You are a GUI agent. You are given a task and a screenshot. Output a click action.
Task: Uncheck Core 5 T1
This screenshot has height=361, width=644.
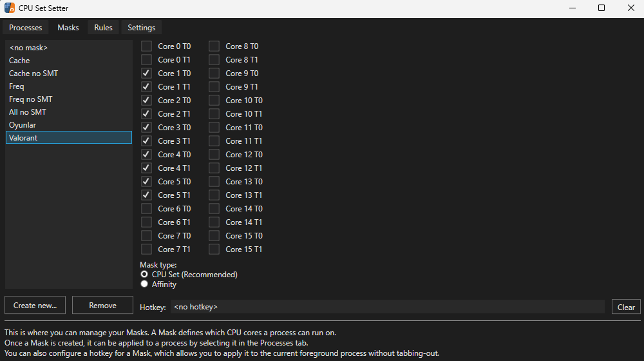146,195
